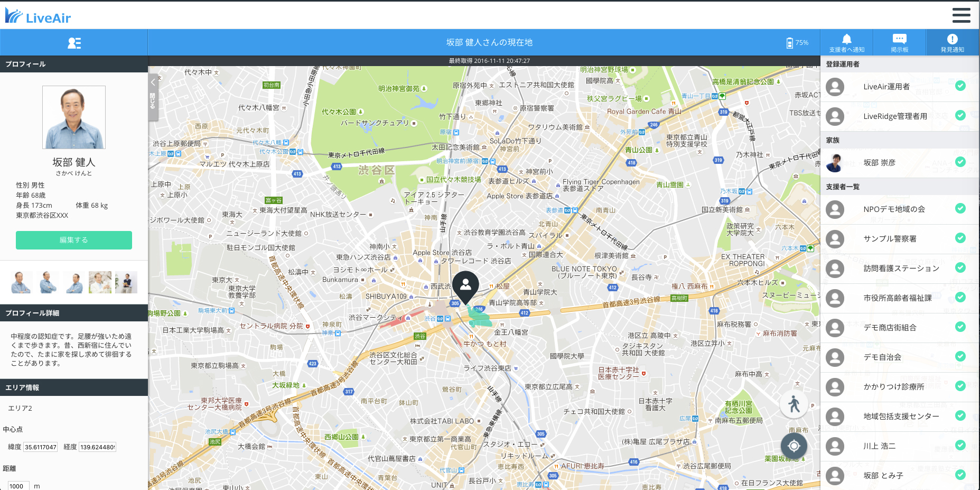
Task: Select 坂部 とみ子 in supporter list
Action: [x=900, y=476]
